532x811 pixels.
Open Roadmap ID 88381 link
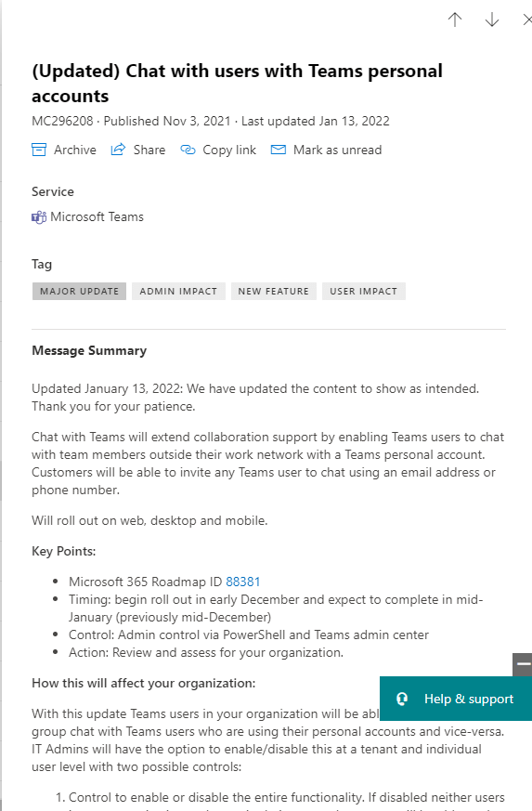coord(243,582)
